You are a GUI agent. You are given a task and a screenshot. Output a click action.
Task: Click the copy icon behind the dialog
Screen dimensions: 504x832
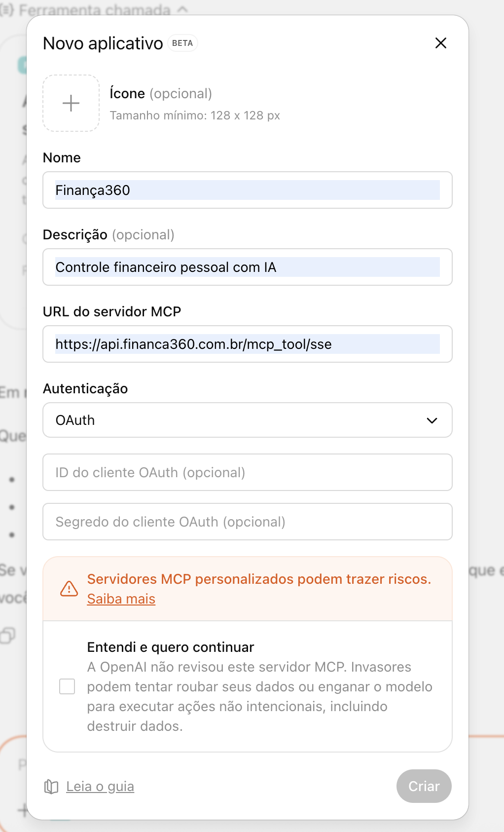pos(8,635)
